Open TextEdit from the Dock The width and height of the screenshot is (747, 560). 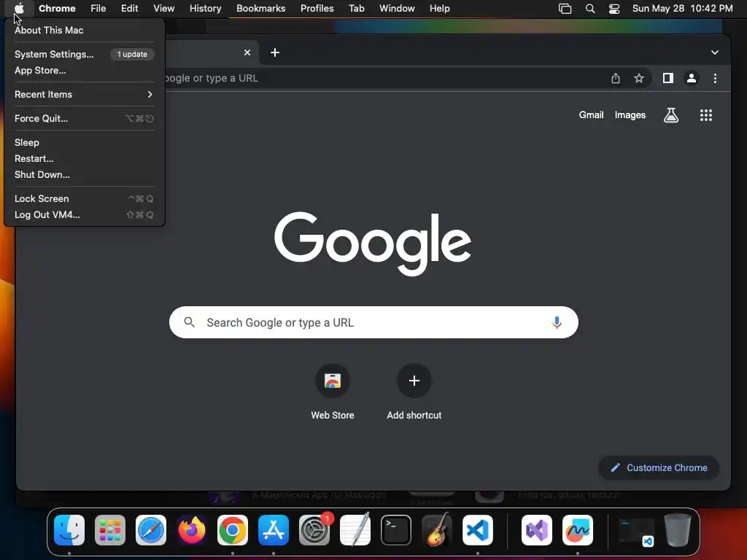point(355,529)
